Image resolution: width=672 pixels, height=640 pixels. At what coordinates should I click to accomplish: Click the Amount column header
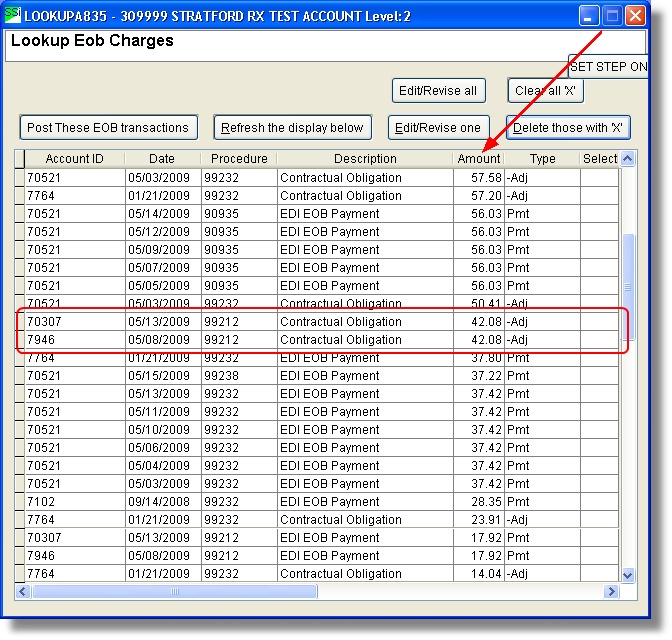(479, 159)
